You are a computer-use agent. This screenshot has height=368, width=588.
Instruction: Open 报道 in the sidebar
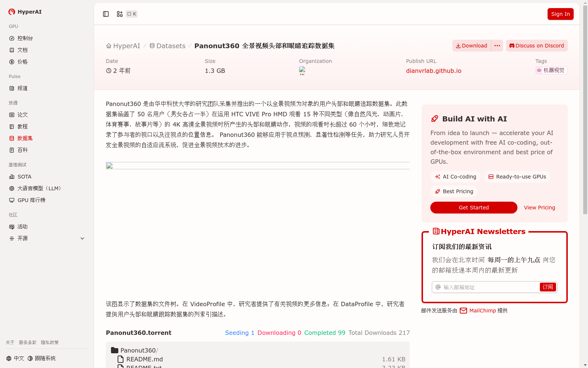click(47, 88)
